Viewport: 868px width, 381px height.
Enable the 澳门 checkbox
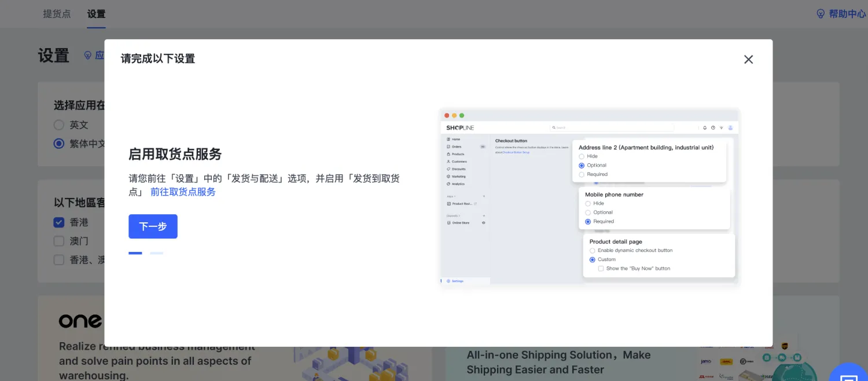point(58,241)
